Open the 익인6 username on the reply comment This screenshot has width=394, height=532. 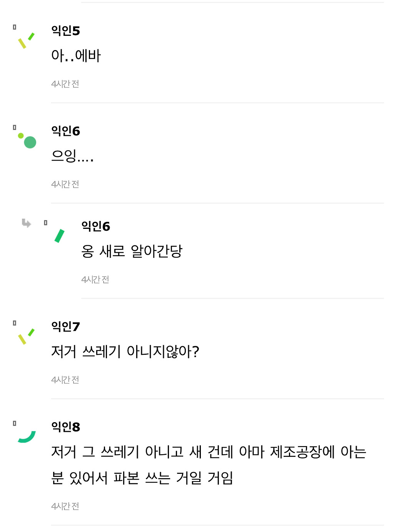tap(95, 226)
